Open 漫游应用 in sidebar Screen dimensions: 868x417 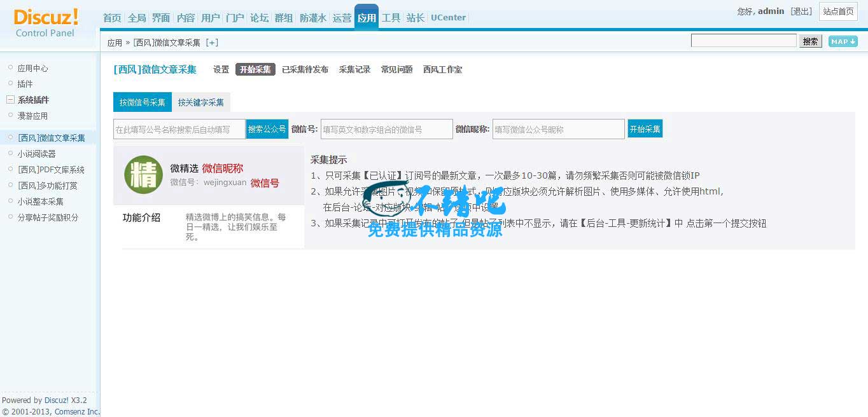coord(32,116)
